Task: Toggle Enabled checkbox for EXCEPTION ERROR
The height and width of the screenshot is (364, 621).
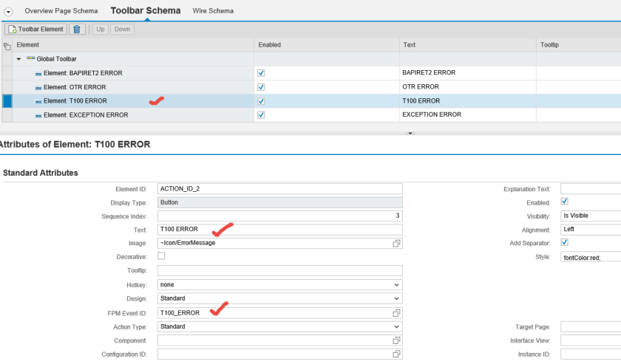Action: point(260,114)
